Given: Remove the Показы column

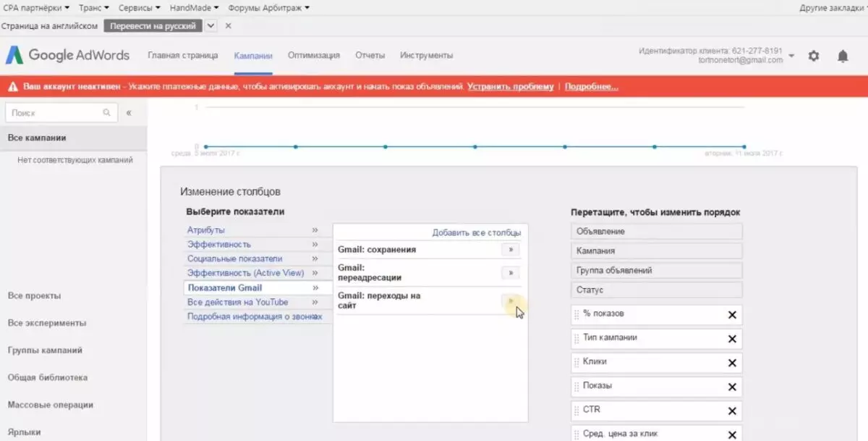Looking at the screenshot, I should click(x=732, y=387).
